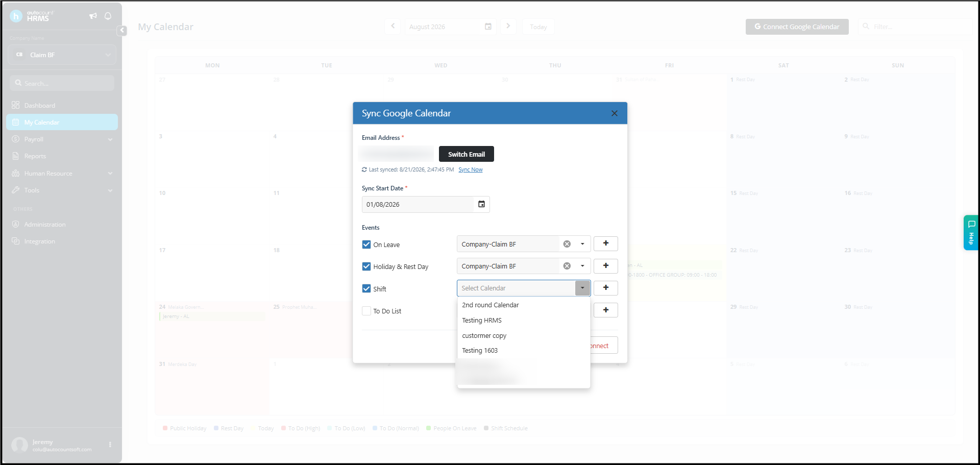Screen dimensions: 980x465
Task: Open the Sync Start Date calendar picker
Action: click(481, 204)
